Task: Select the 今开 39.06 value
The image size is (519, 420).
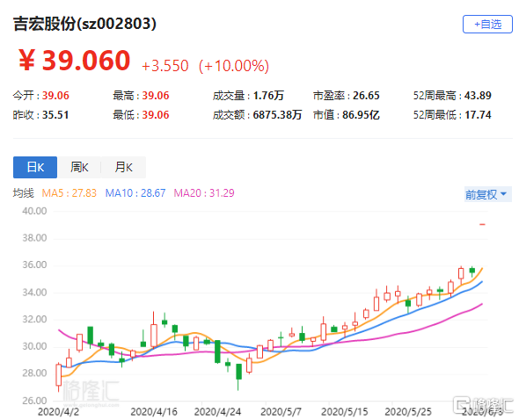Action: click(55, 96)
